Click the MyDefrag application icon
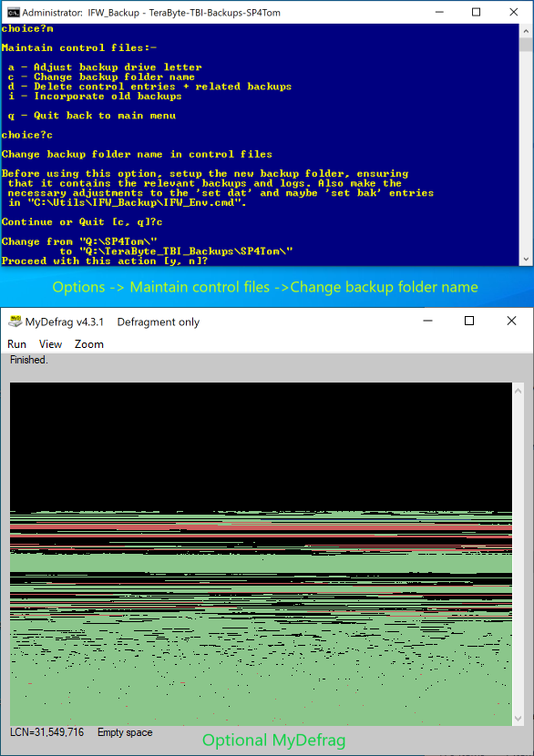This screenshot has width=534, height=756. pyautogui.click(x=15, y=322)
